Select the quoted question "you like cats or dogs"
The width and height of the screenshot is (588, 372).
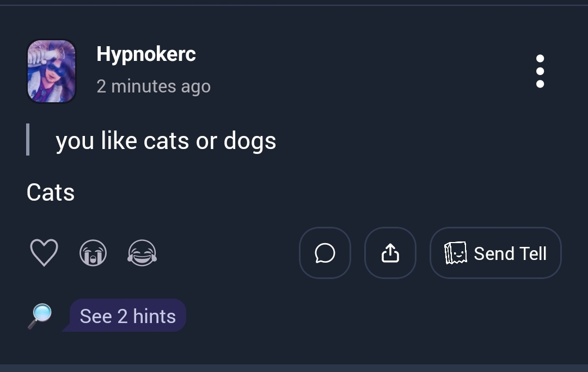[x=166, y=141]
